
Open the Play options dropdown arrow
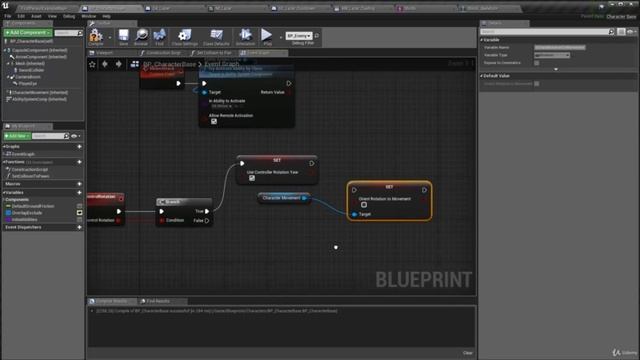pyautogui.click(x=280, y=38)
